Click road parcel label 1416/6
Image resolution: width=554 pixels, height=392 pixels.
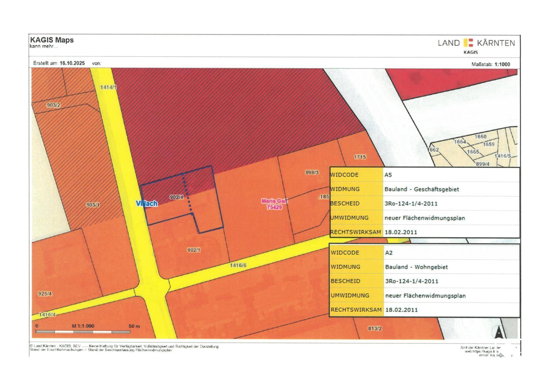pos(238,265)
